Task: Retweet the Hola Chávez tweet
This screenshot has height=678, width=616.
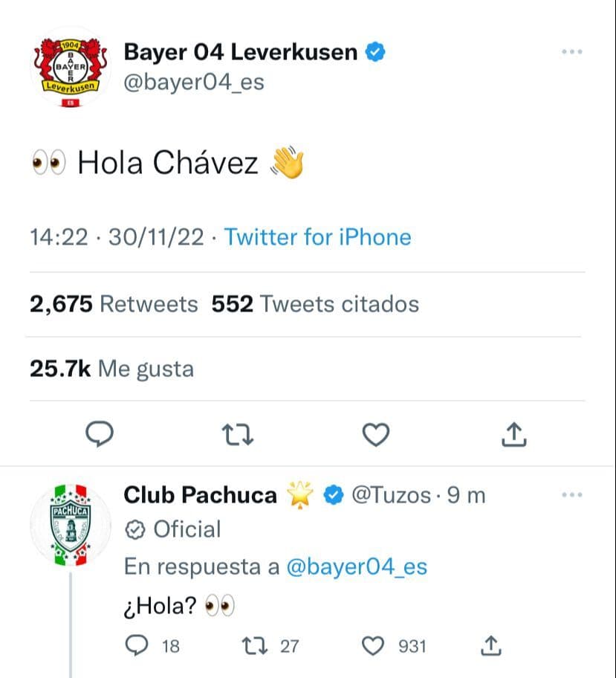Action: [x=239, y=434]
